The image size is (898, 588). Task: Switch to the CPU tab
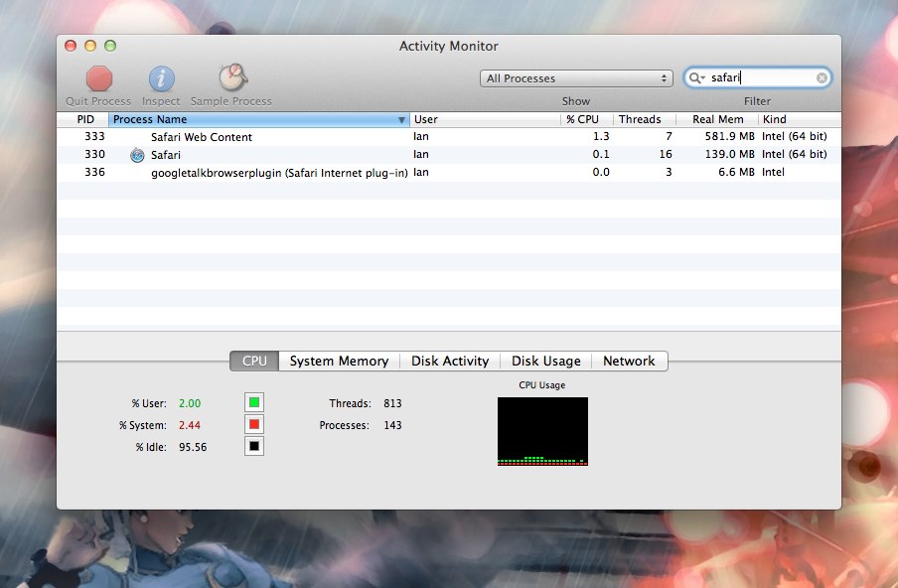pos(254,361)
